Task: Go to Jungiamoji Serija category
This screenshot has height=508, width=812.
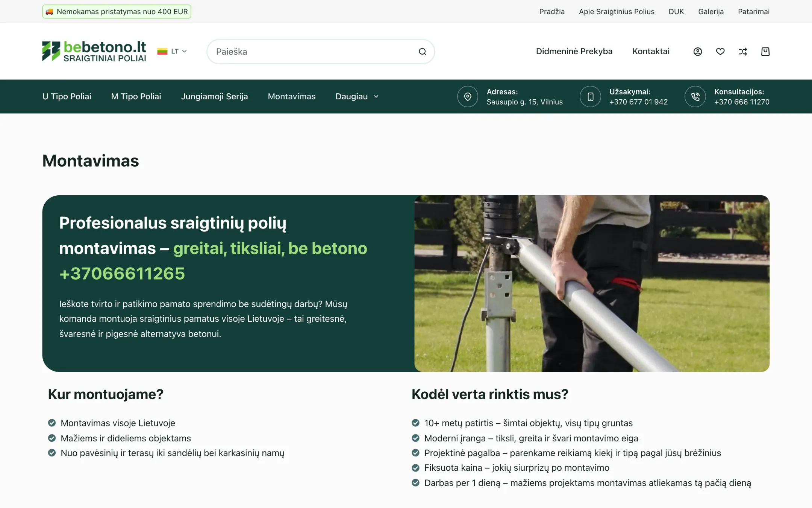Action: pos(215,97)
